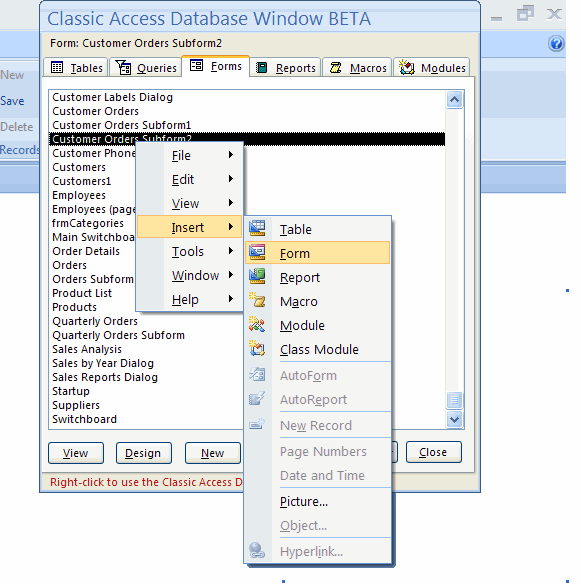Select Table in the Insert submenu
This screenshot has height=584, width=581.
tap(317, 229)
